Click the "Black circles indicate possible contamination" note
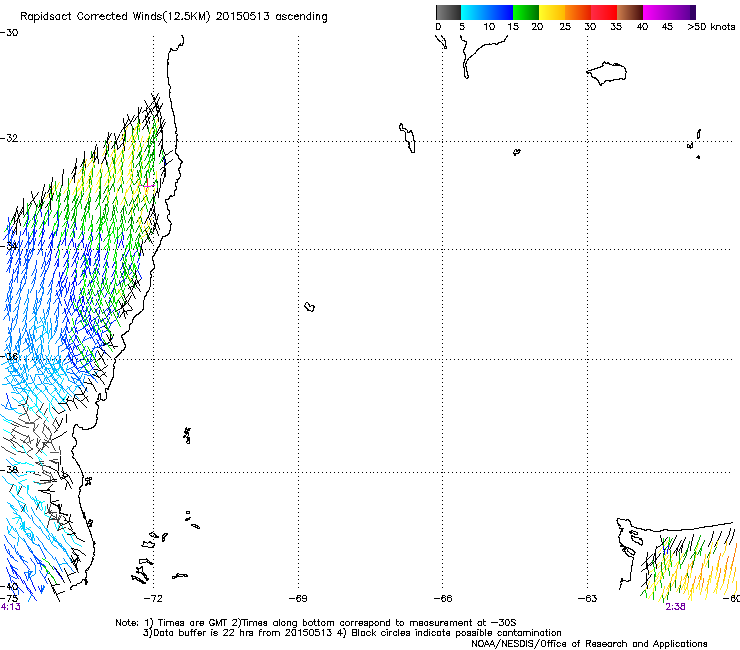Viewport: 740px width, 650px height. point(449,633)
